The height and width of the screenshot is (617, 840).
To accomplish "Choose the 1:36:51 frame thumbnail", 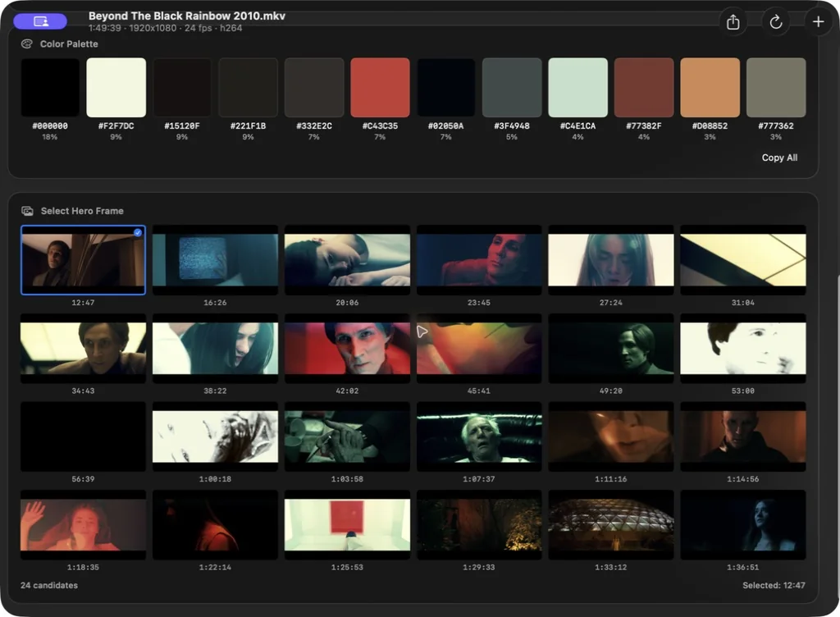I will tap(743, 525).
